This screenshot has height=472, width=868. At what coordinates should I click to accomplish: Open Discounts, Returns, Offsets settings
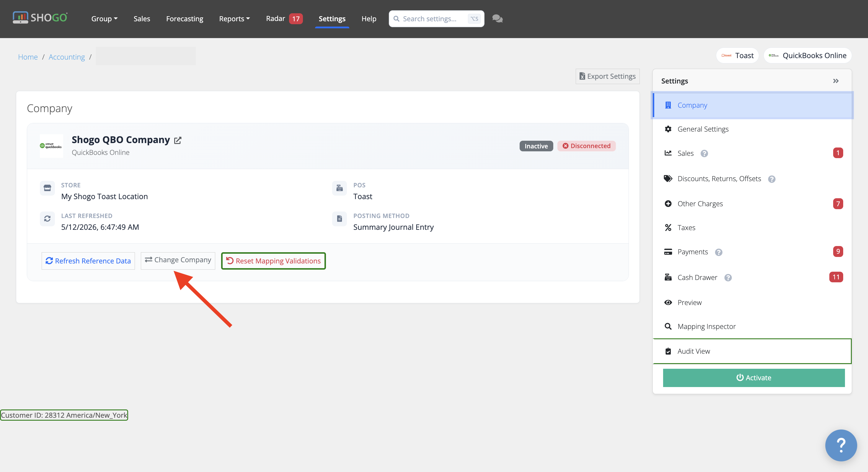point(752,179)
